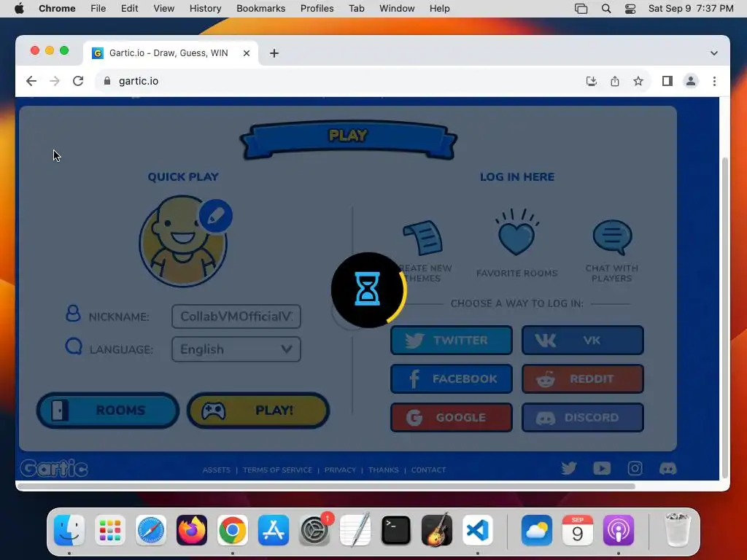Open the File menu

coord(98,9)
